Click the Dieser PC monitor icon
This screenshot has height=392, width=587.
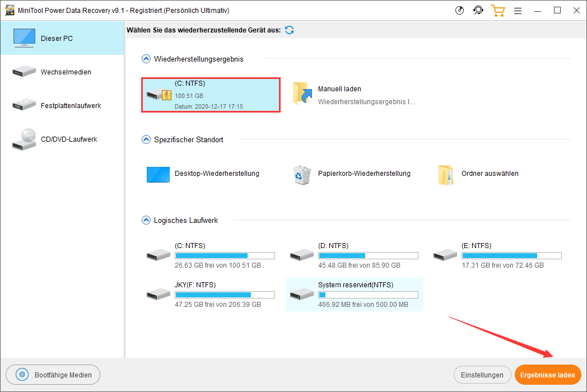coord(24,38)
